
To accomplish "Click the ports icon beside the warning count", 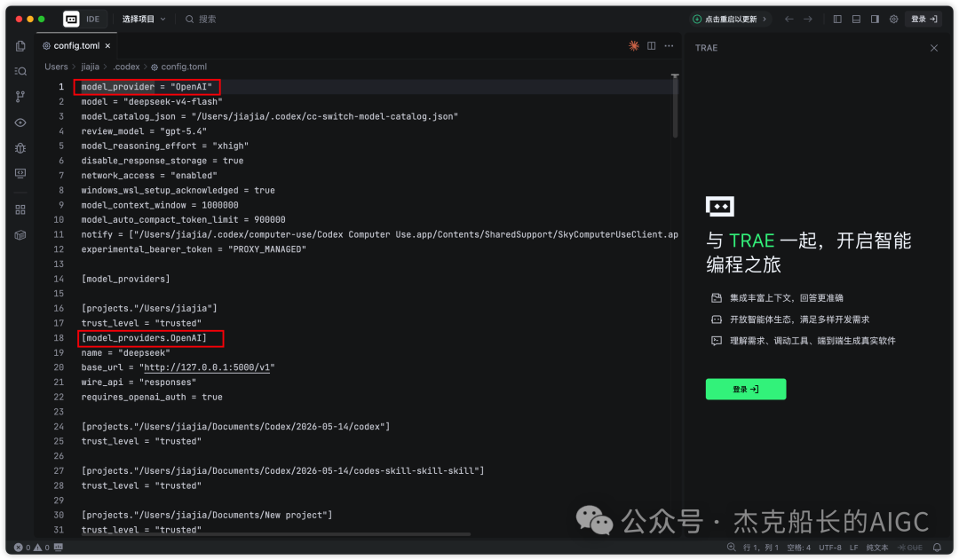I will click(x=58, y=548).
